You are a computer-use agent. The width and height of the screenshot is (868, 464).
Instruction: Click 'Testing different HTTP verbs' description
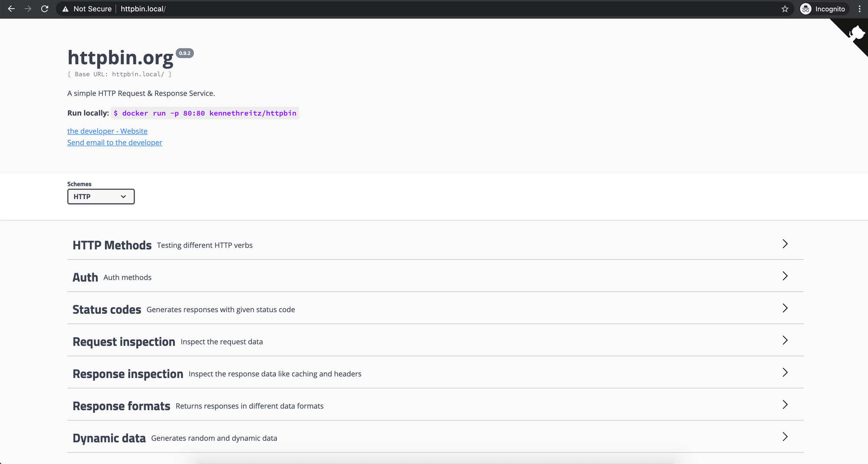click(x=204, y=245)
